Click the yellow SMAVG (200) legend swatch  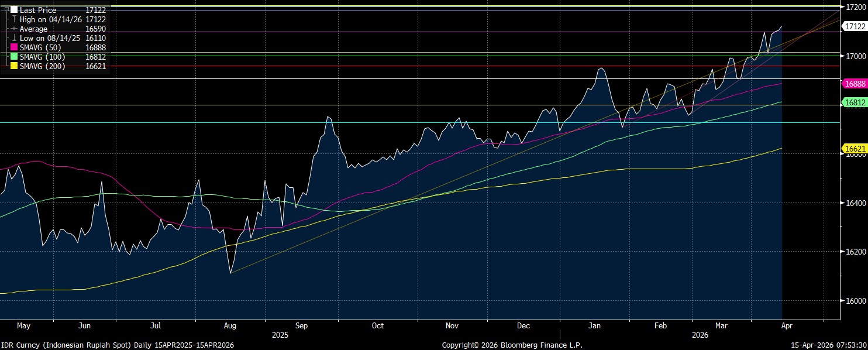point(14,66)
